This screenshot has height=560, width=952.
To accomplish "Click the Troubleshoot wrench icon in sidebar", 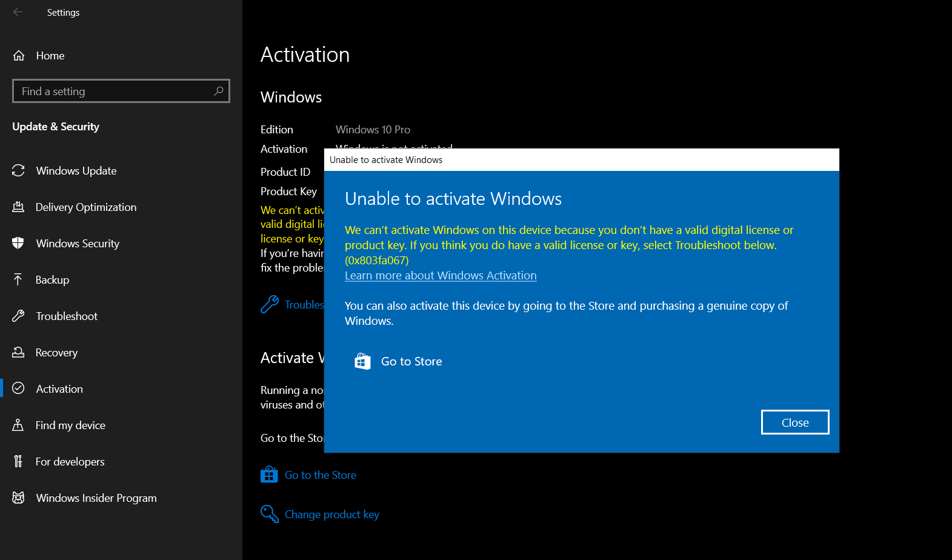I will (18, 316).
